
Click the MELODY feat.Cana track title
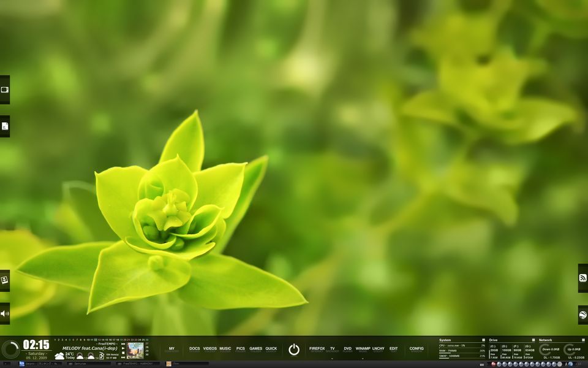(x=89, y=348)
